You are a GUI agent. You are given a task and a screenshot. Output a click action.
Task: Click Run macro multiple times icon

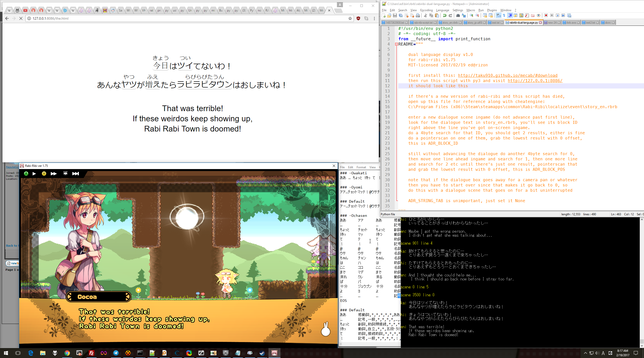(563, 15)
